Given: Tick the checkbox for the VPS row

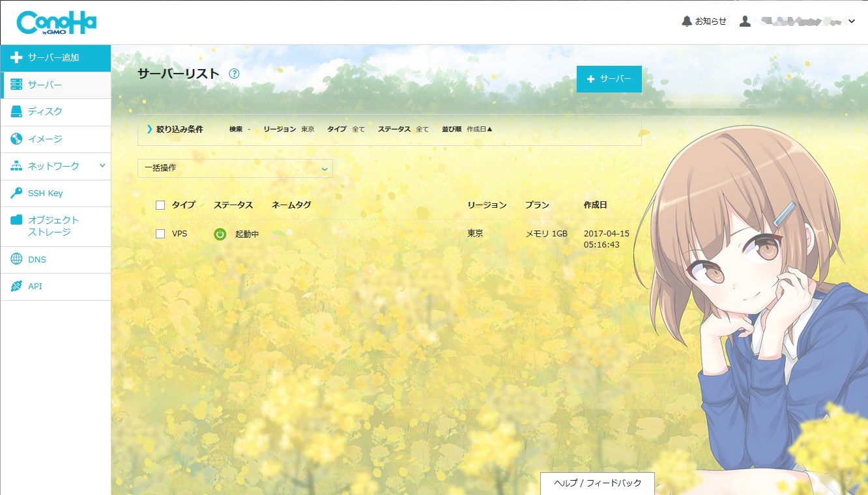Looking at the screenshot, I should click(160, 234).
